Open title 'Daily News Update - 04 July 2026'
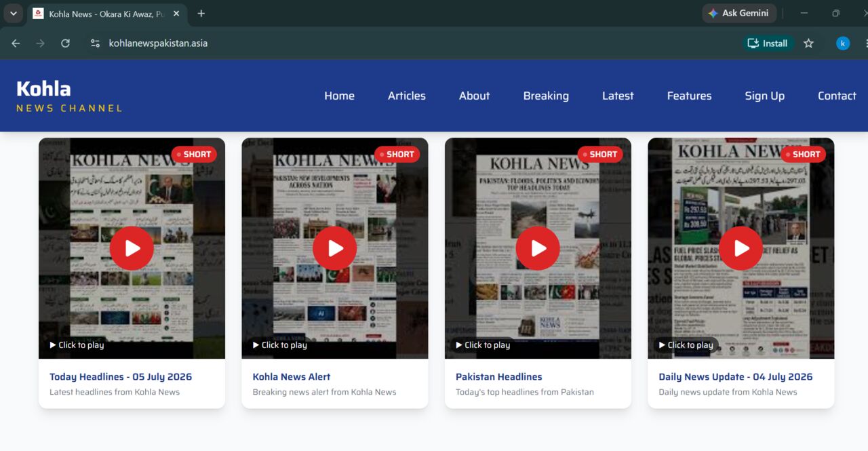Screen dimensions: 868x451 [736, 376]
